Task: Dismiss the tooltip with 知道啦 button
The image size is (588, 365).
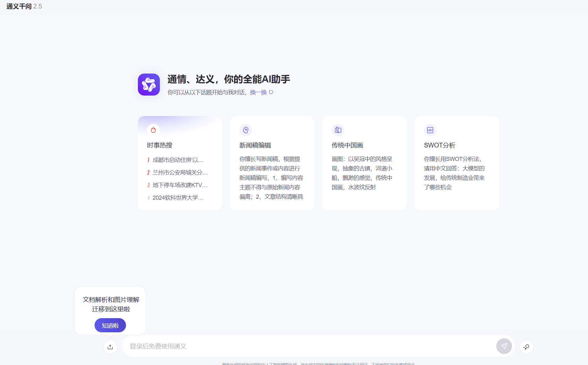Action: pyautogui.click(x=110, y=325)
